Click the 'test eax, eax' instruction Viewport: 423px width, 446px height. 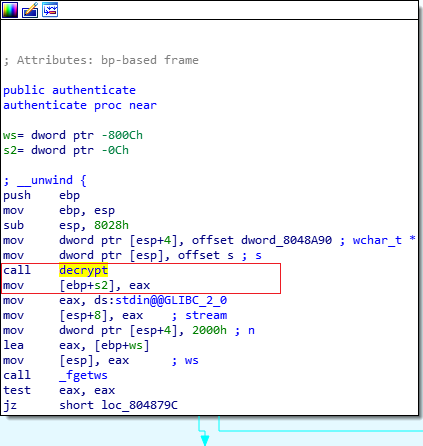59,390
